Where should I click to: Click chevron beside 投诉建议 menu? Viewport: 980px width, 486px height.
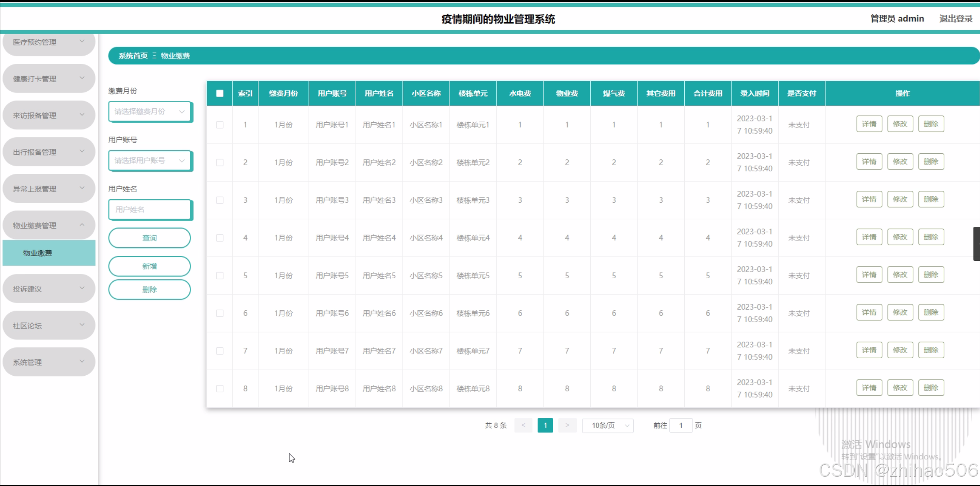coord(82,288)
